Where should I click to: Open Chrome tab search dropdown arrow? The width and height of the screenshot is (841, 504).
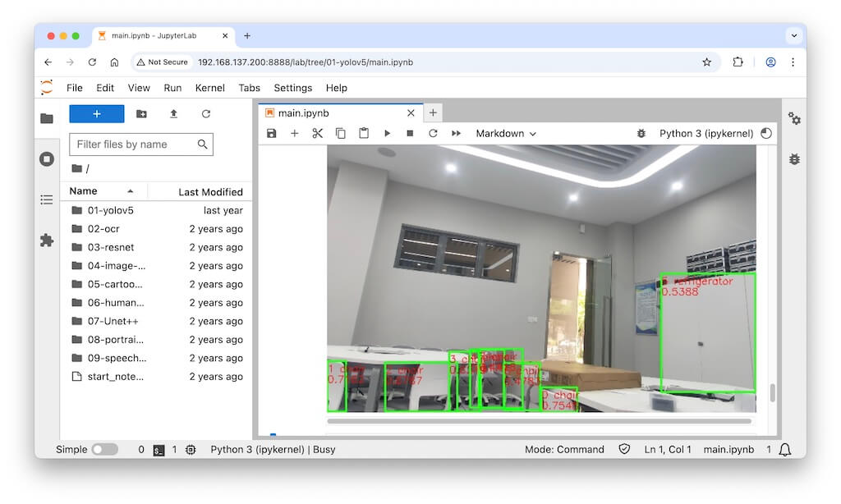coord(793,35)
